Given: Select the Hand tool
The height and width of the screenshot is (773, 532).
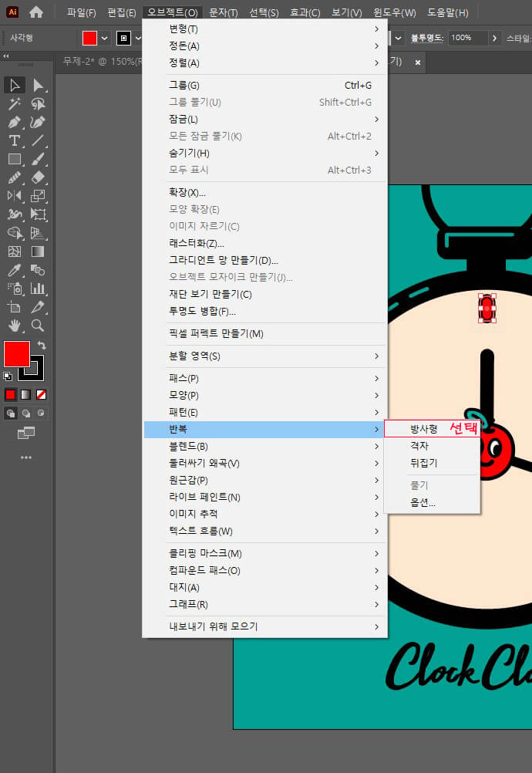Looking at the screenshot, I should tap(15, 326).
